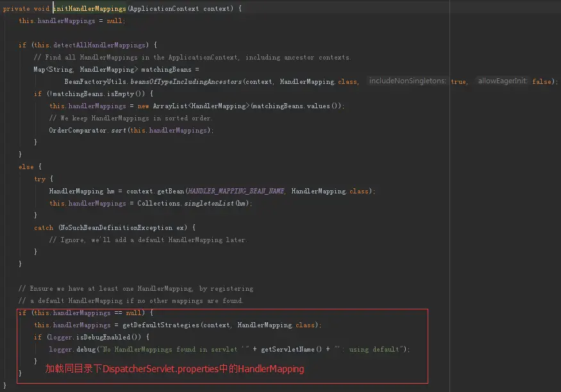
Task: Click 'Ignore, we'll add a default' comment
Action: (148, 240)
